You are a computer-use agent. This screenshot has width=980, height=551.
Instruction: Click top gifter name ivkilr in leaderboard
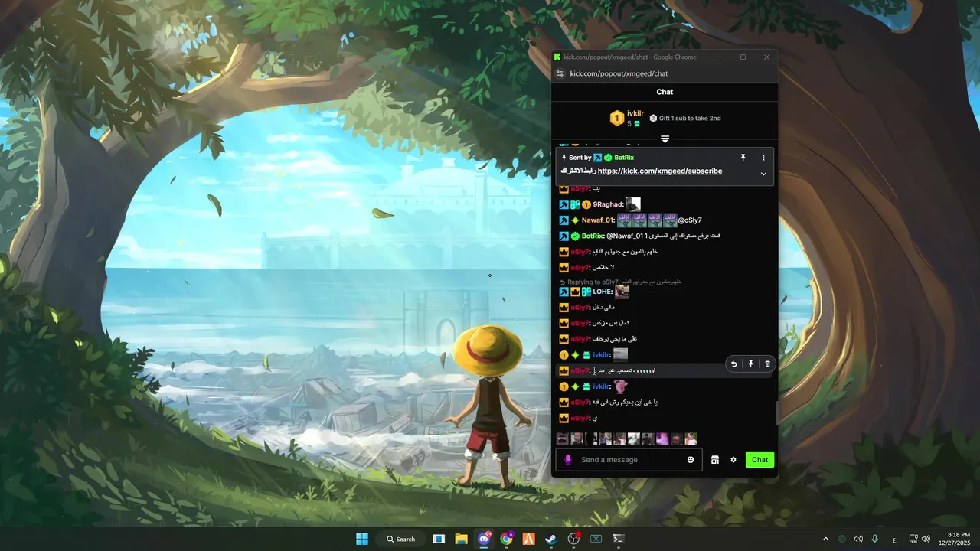click(635, 113)
